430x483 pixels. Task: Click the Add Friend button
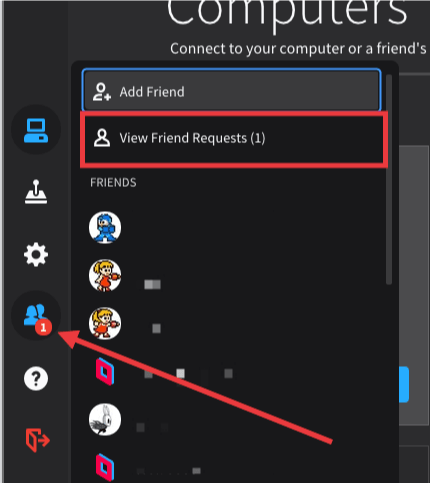pos(231,91)
